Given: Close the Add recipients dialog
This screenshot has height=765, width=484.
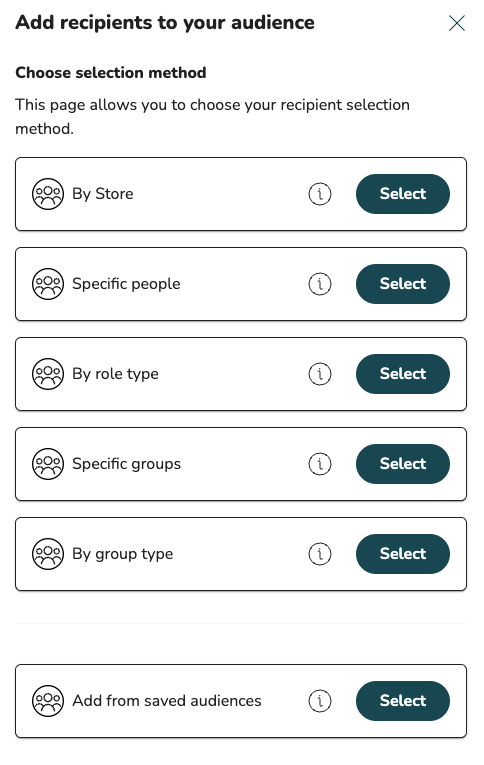Looking at the screenshot, I should (457, 23).
